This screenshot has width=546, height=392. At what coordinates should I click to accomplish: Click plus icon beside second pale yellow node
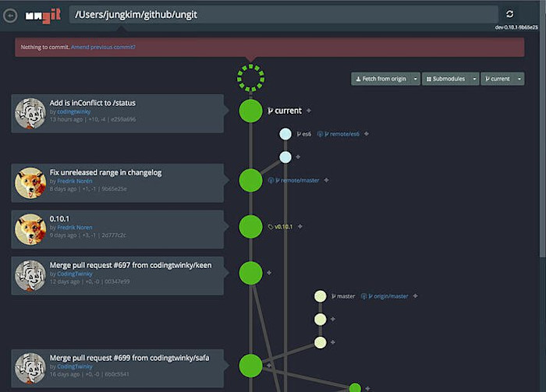[x=333, y=319]
